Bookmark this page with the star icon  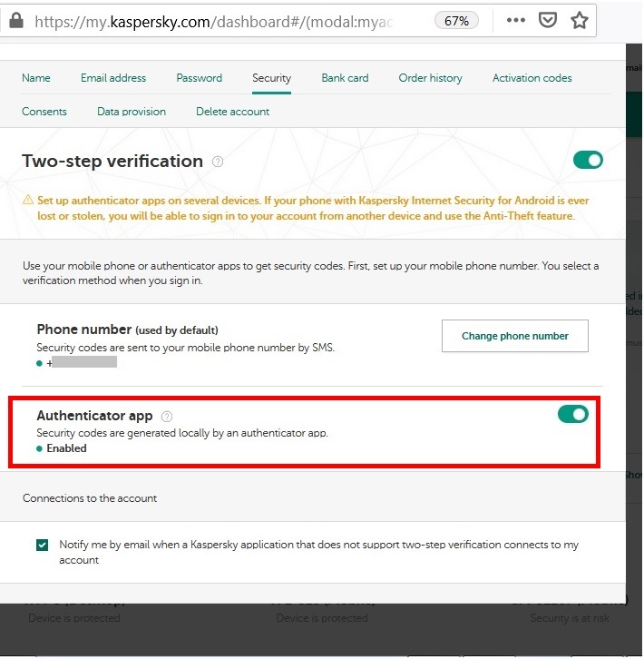(x=580, y=20)
